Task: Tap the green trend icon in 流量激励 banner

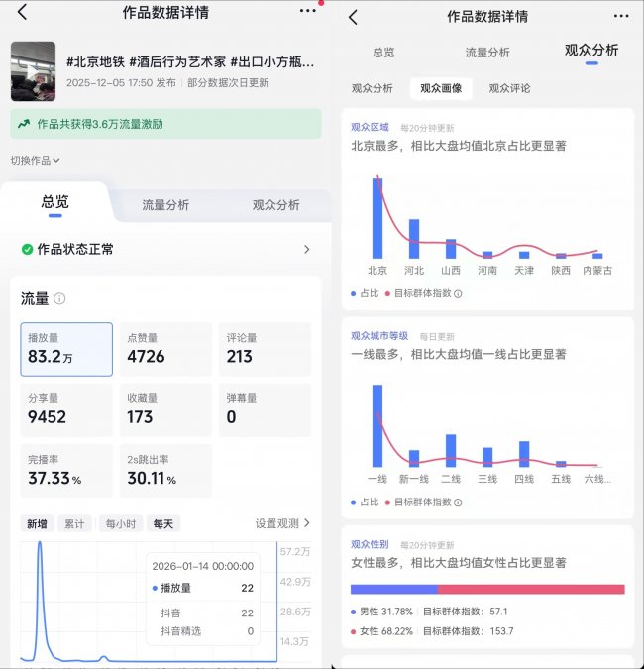Action: click(23, 124)
